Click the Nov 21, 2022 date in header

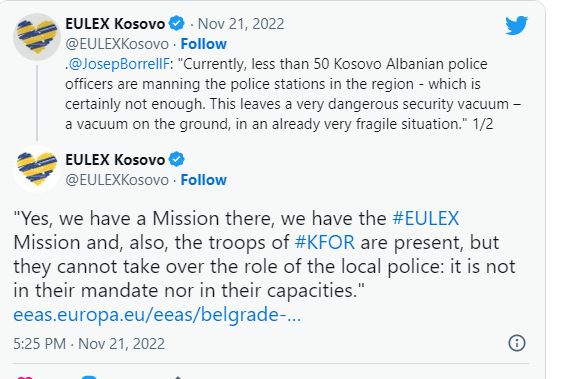[x=241, y=24]
